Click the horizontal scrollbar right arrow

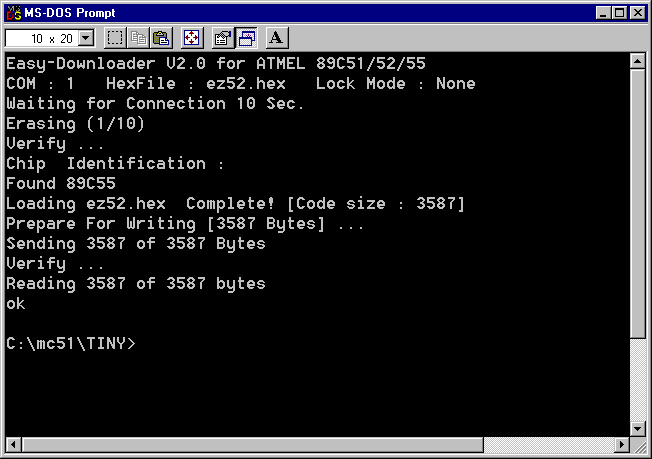pos(622,444)
